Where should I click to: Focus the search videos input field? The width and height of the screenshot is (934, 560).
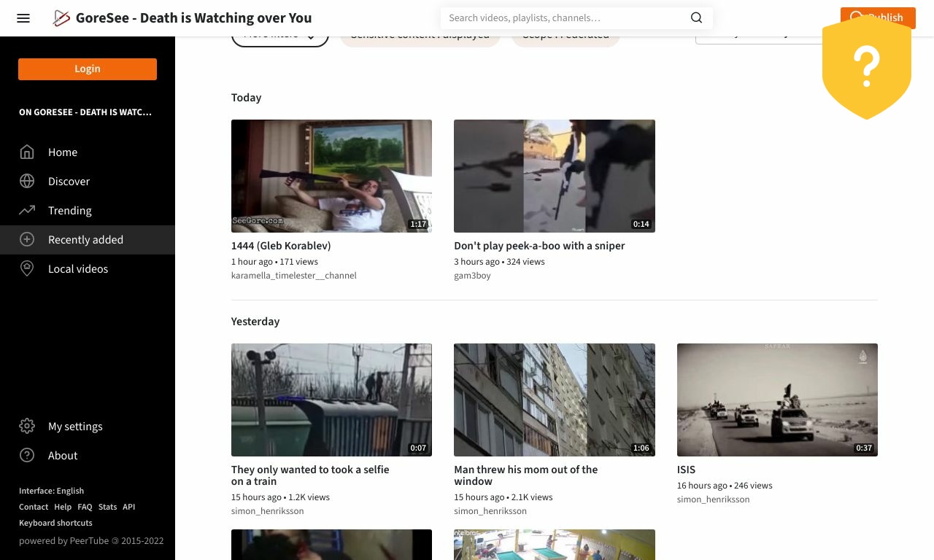pyautogui.click(x=566, y=18)
